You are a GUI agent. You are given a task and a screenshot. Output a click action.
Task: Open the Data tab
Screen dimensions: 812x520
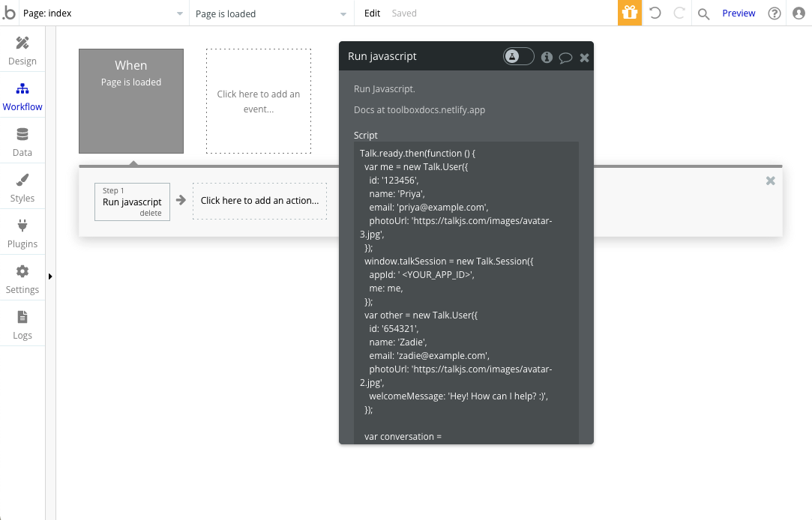pyautogui.click(x=22, y=142)
